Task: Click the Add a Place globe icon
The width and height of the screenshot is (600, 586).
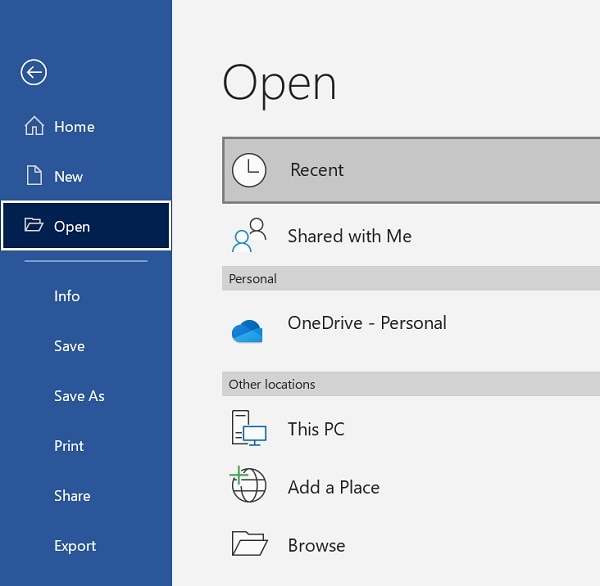Action: click(248, 485)
